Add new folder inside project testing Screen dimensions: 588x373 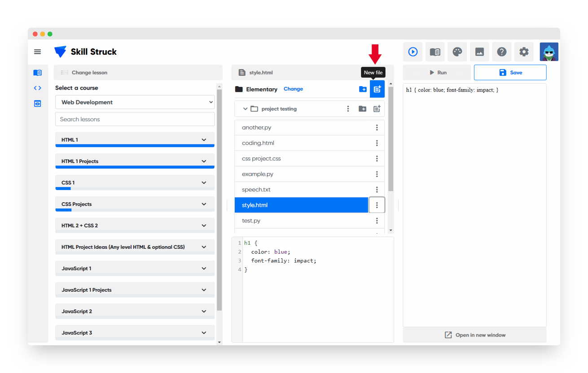coord(362,109)
